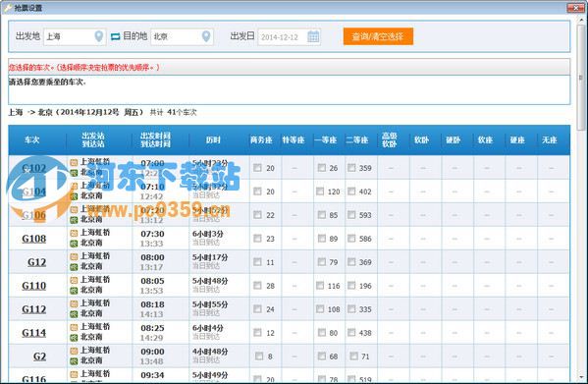
Task: Check first class 120 checkbox for G104
Action: point(320,192)
